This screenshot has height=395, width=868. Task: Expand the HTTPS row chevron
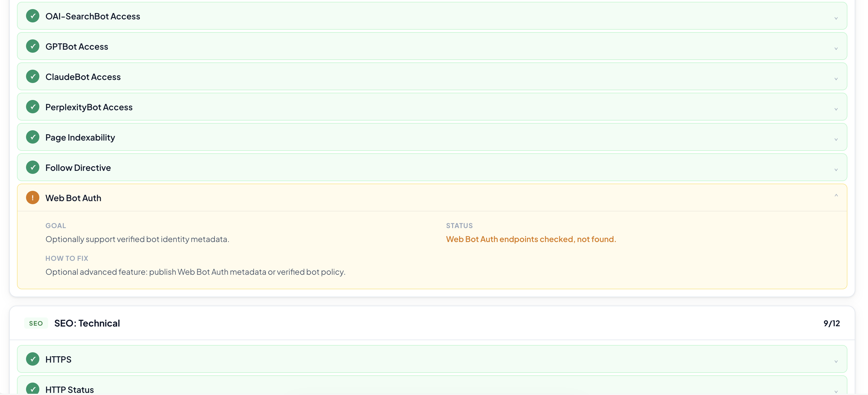coord(836,362)
